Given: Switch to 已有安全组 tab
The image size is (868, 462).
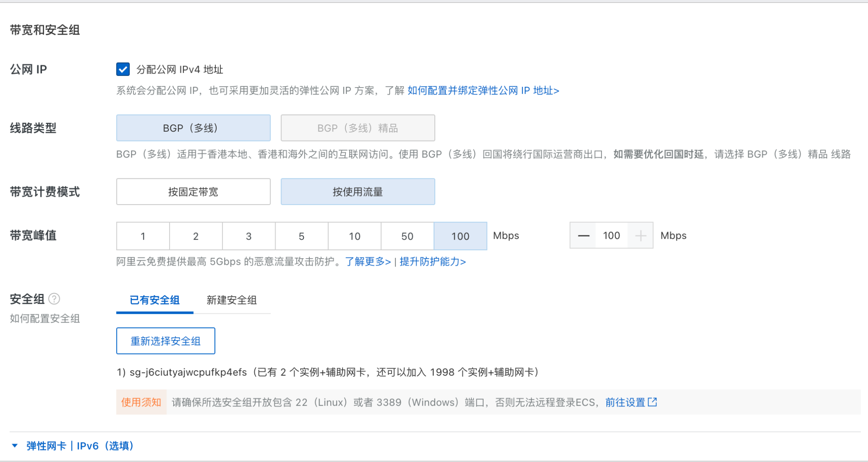Looking at the screenshot, I should (155, 300).
